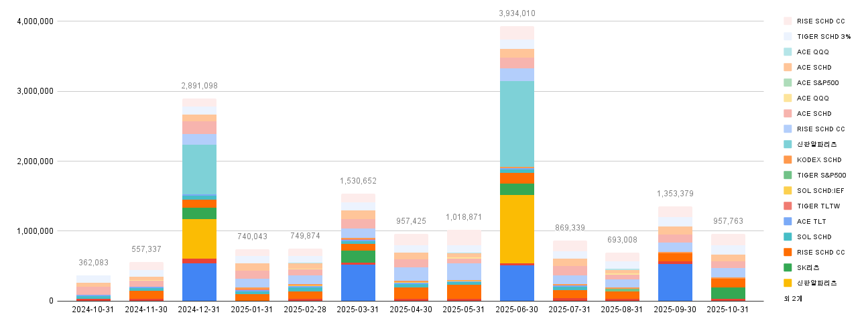Click the 2,891,098 total data label
Screen dimensions: 868x331
(199, 86)
